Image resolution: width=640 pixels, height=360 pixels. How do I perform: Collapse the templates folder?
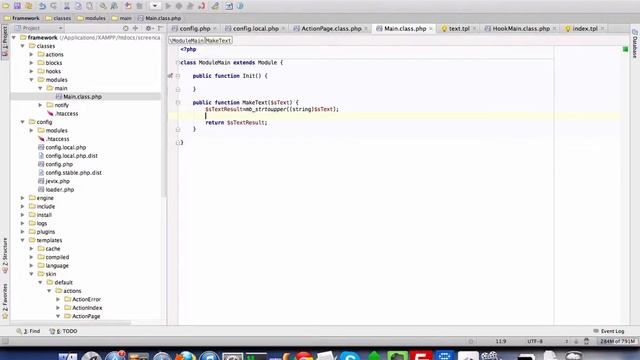coord(23,240)
